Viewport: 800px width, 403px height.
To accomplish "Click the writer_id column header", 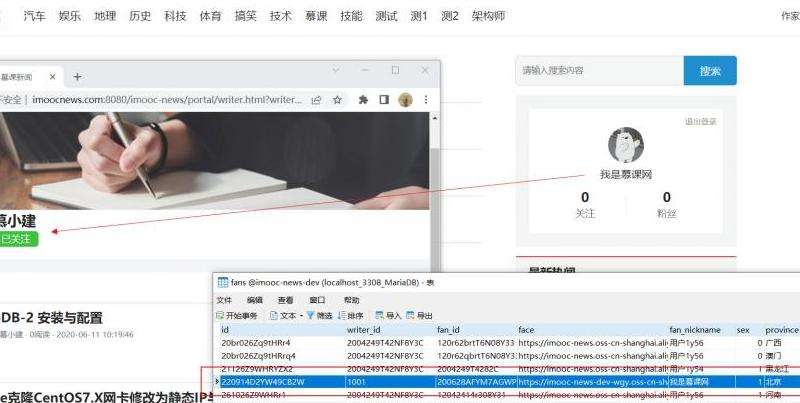I will 364,330.
